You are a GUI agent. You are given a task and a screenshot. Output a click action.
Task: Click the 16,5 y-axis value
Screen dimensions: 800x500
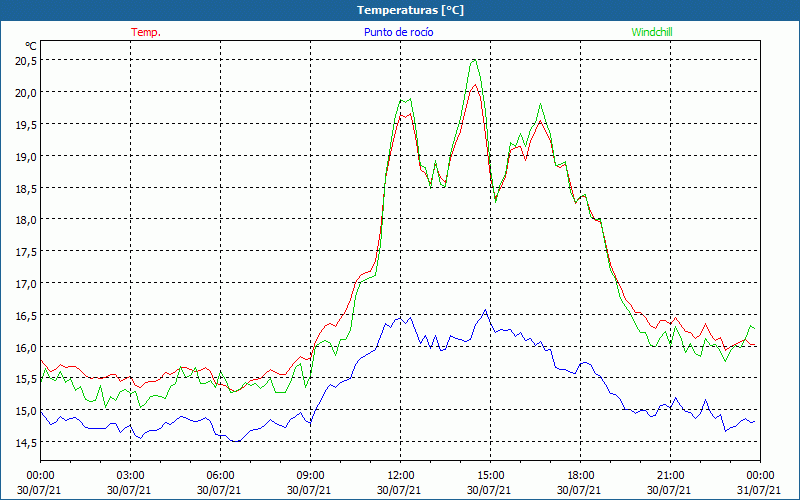[26, 316]
